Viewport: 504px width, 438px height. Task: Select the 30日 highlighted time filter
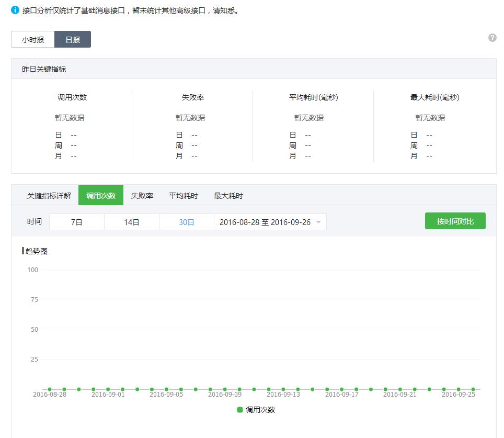pos(186,221)
